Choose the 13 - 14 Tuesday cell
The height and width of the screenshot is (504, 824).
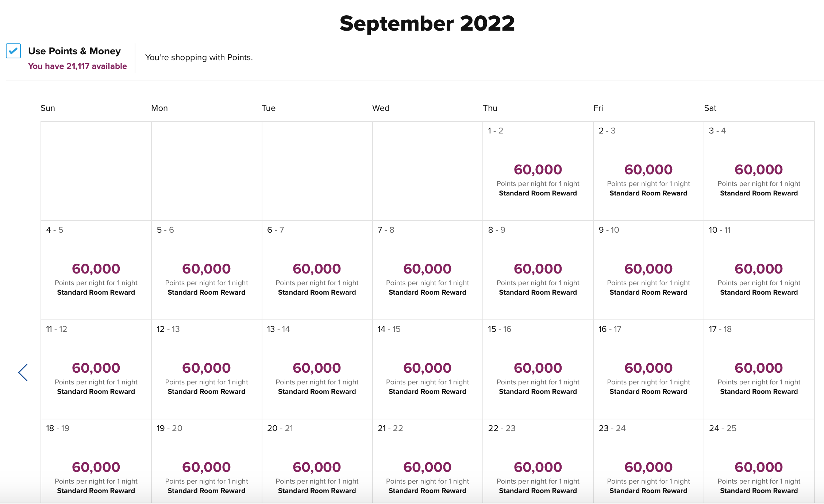click(x=317, y=369)
